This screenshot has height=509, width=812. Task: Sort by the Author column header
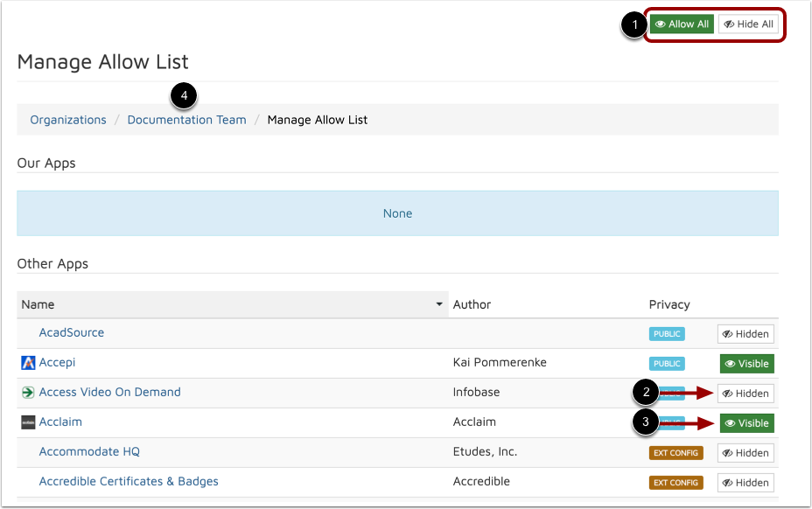pyautogui.click(x=472, y=304)
